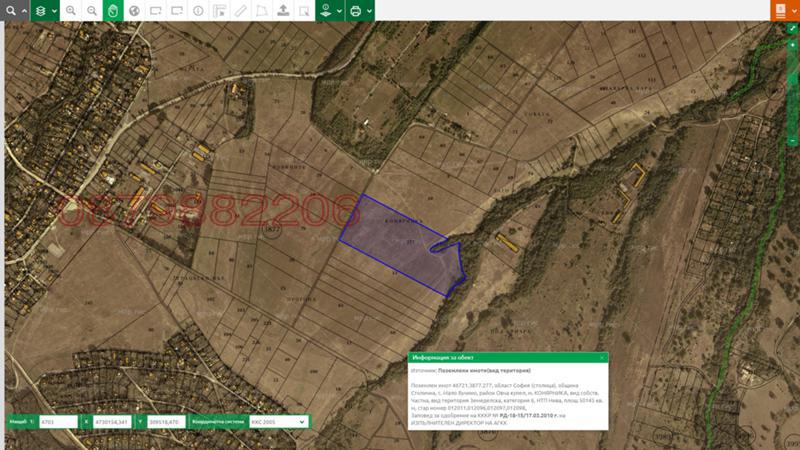The width and height of the screenshot is (800, 450).
Task: Click the orange document menu button
Action: coord(779,10)
